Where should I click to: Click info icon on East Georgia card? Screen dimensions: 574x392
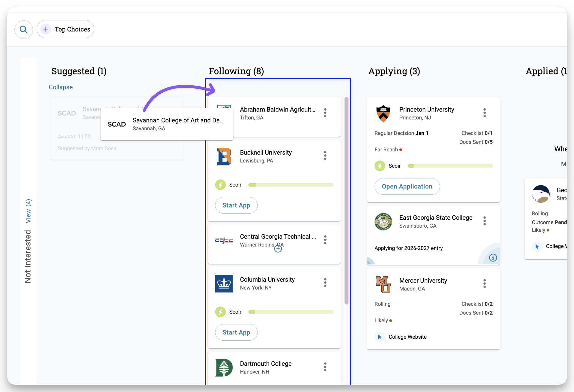tap(493, 258)
